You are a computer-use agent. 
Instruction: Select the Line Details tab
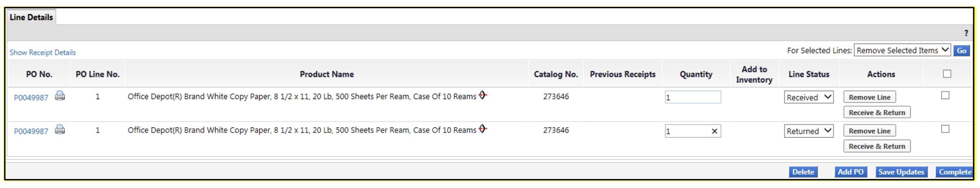tap(31, 18)
